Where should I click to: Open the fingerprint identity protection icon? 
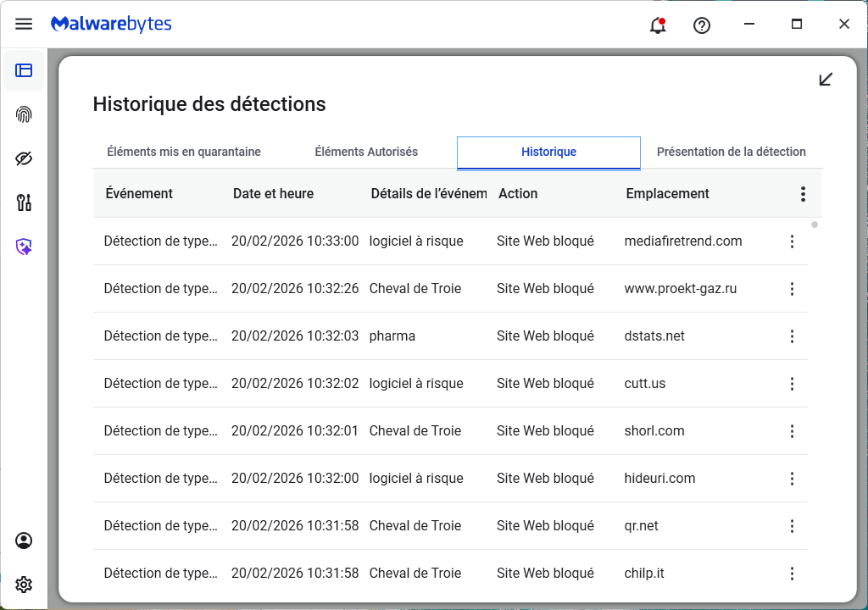(24, 114)
